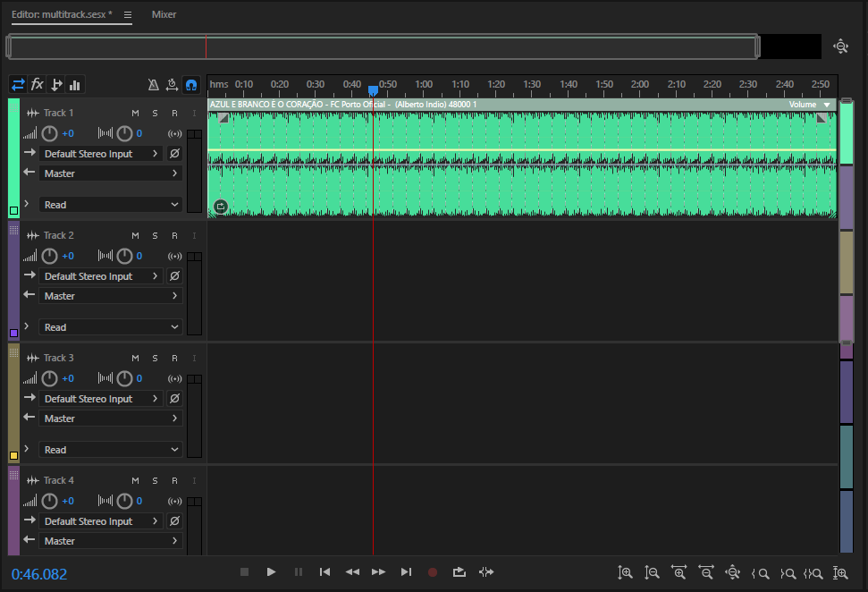
Task: Click Track 1 volume knob
Action: (x=50, y=133)
